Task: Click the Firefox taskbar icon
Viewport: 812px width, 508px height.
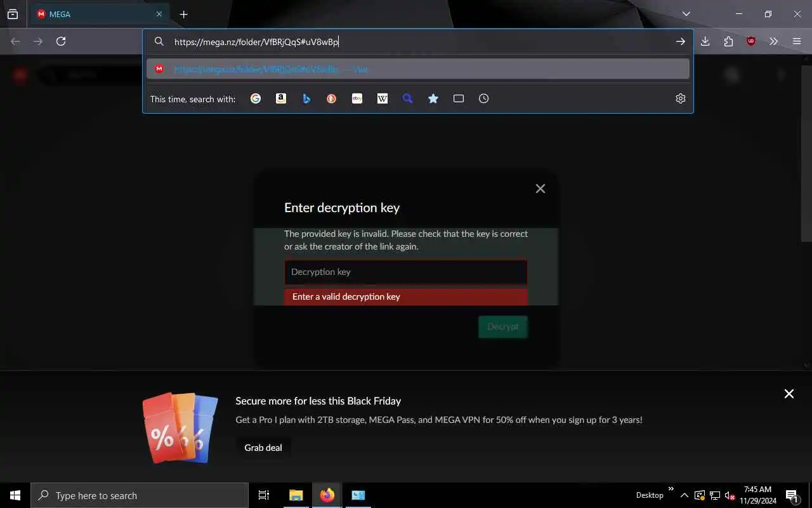Action: [327, 495]
